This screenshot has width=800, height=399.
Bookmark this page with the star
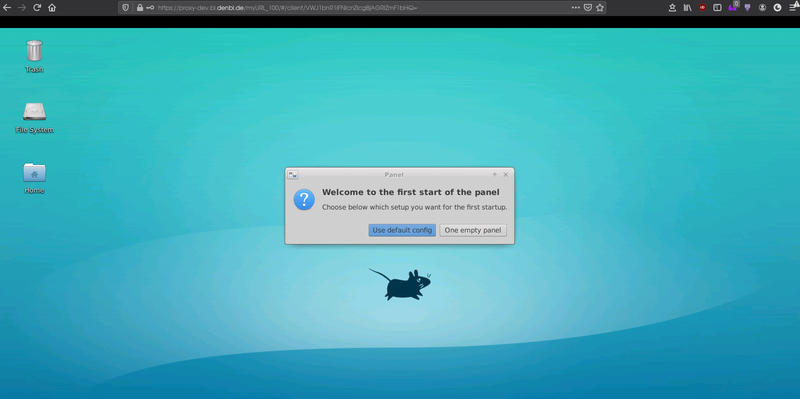600,8
